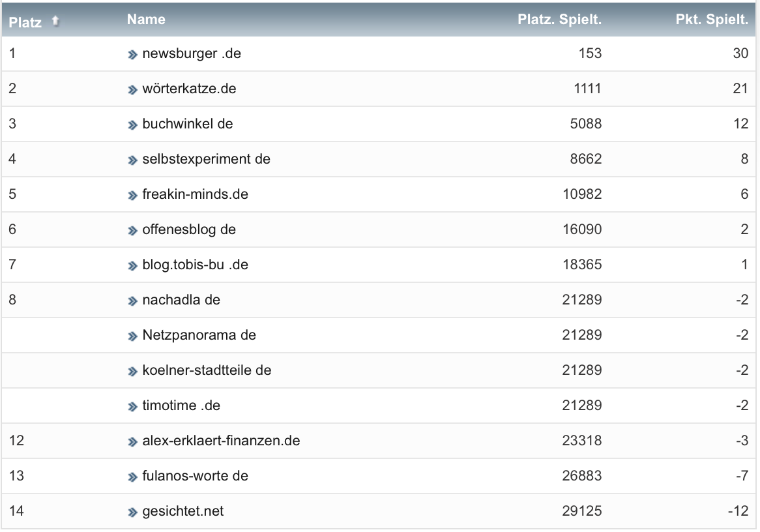Open the koelner-stadtteile de link
The width and height of the screenshot is (760, 532).
(207, 370)
